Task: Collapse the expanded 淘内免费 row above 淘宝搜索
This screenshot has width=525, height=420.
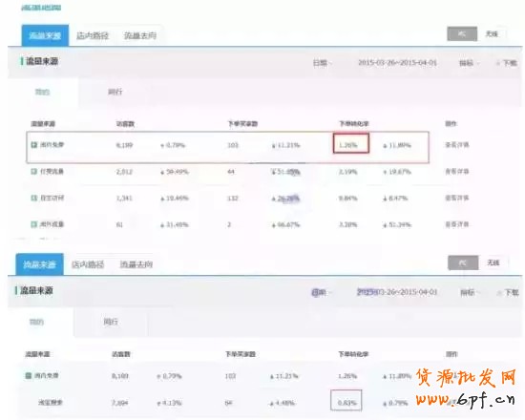Action: (x=29, y=375)
